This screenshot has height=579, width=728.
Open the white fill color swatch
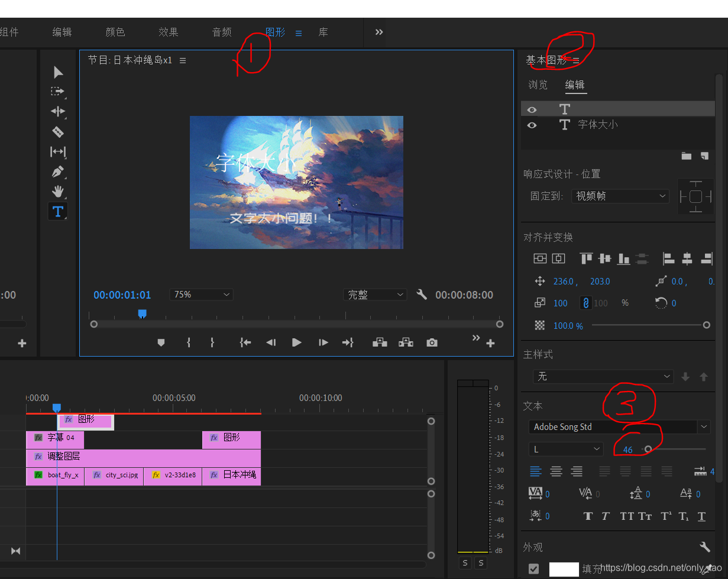(x=564, y=569)
